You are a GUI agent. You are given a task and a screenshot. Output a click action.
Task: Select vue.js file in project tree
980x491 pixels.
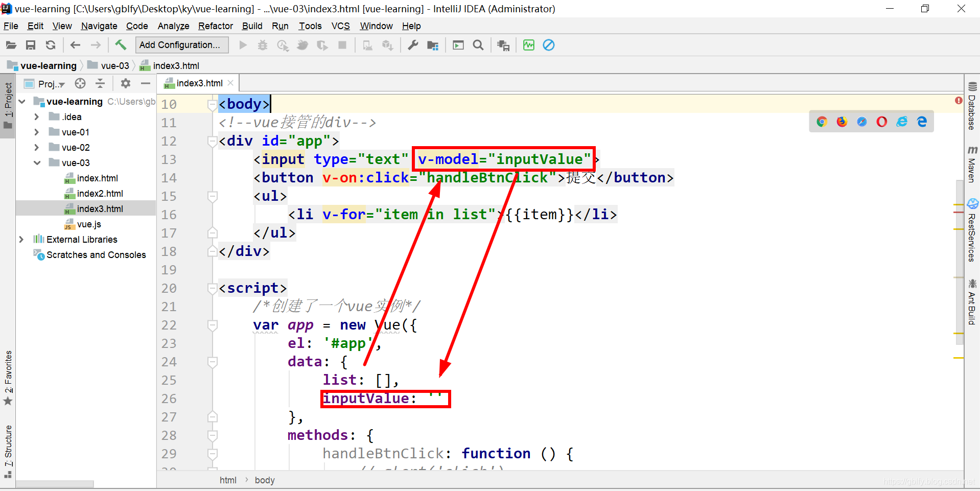89,224
